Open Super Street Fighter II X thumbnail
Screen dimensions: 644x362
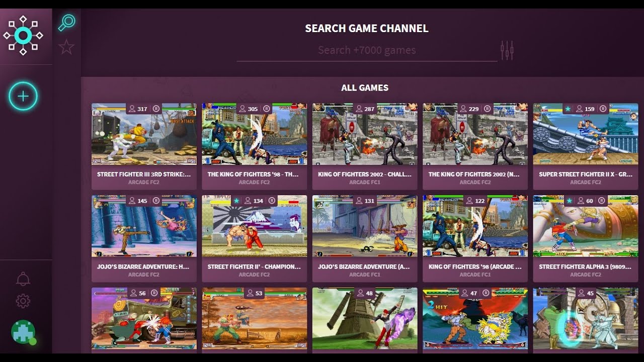click(586, 134)
